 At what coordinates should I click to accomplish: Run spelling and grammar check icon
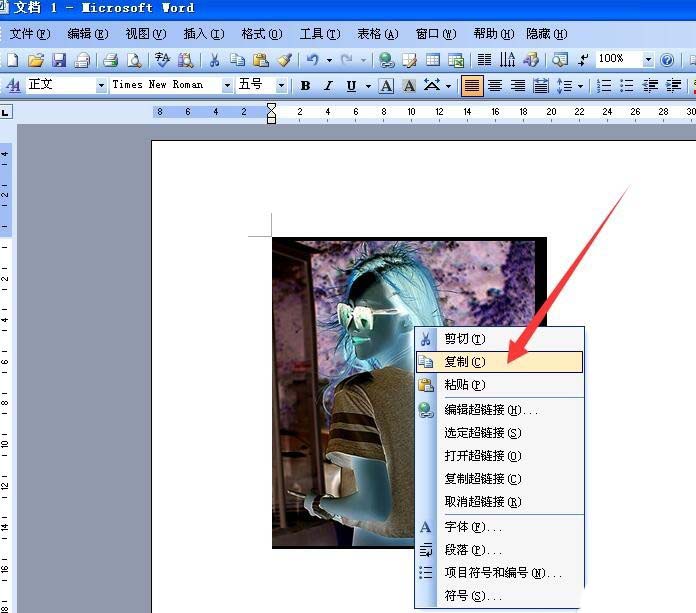click(x=162, y=59)
